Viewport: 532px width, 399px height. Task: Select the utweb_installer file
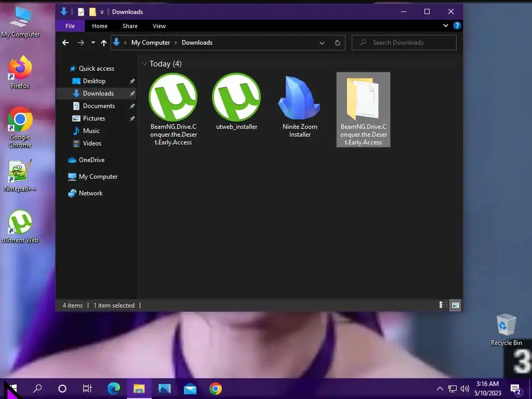point(236,102)
